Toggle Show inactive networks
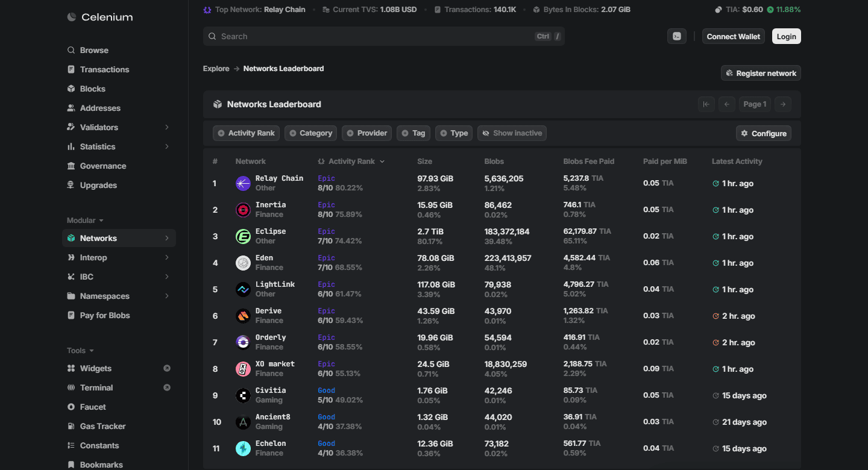Image resolution: width=868 pixels, height=470 pixels. (x=512, y=133)
